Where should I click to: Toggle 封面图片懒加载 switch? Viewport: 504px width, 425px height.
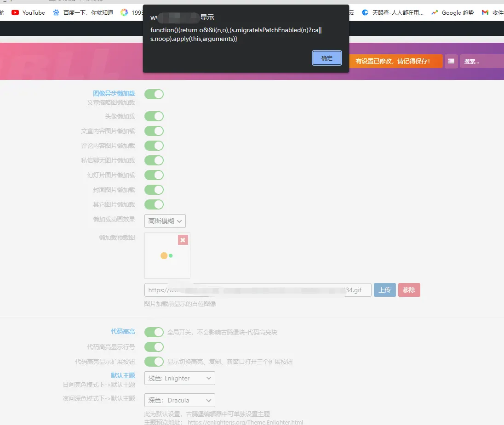(154, 190)
